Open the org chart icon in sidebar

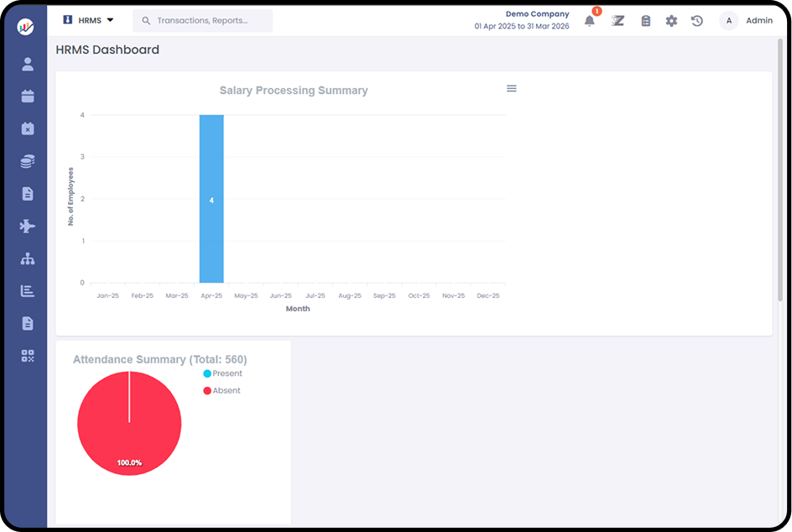(x=26, y=258)
